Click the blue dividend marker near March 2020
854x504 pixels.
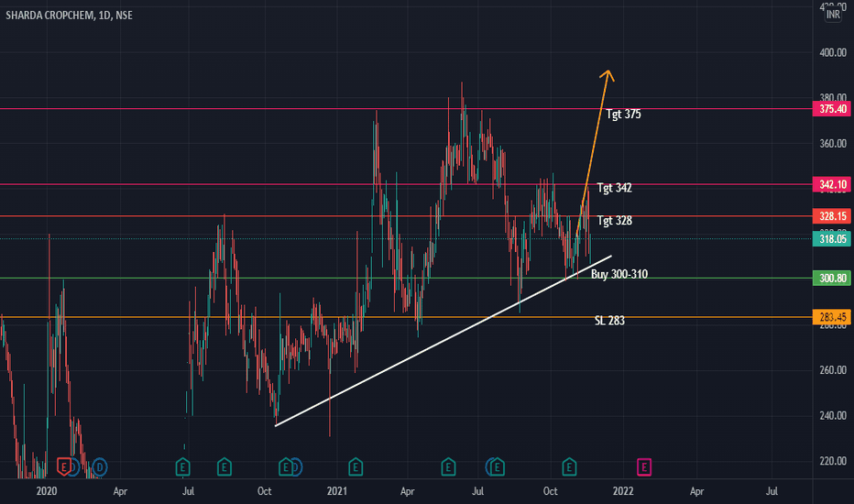click(100, 467)
